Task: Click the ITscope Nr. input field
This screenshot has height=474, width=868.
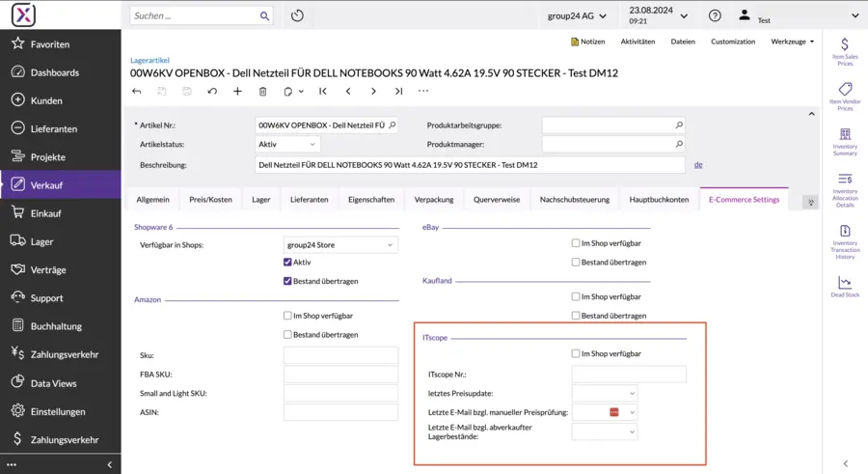Action: point(629,375)
